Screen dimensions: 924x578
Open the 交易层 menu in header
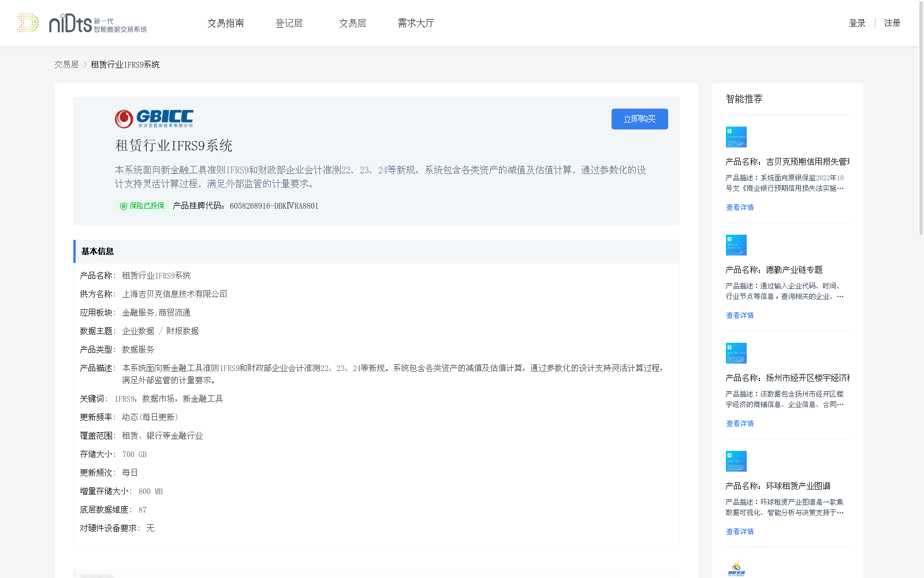tap(353, 23)
